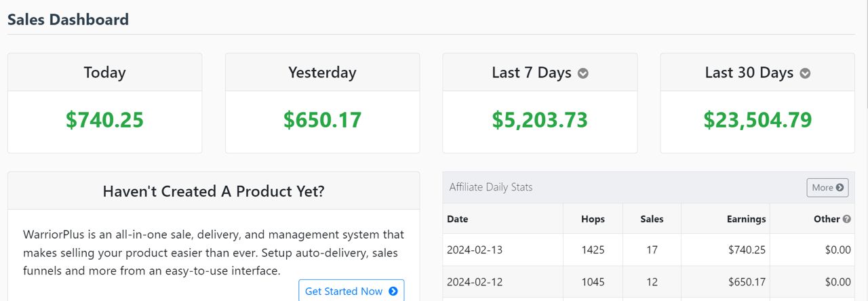Select the 2024-02-12 date cell
The width and height of the screenshot is (868, 301).
[503, 281]
